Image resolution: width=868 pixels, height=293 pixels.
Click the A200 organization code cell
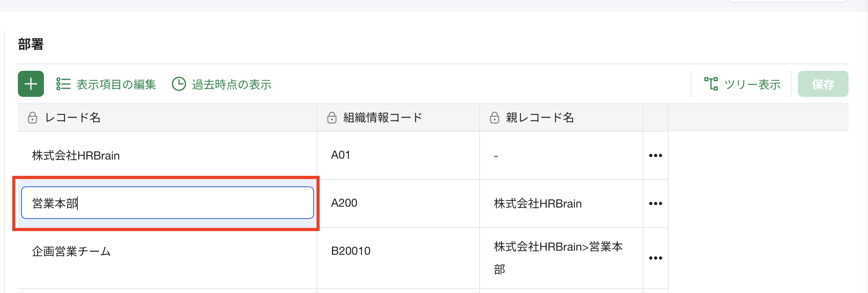coord(398,203)
